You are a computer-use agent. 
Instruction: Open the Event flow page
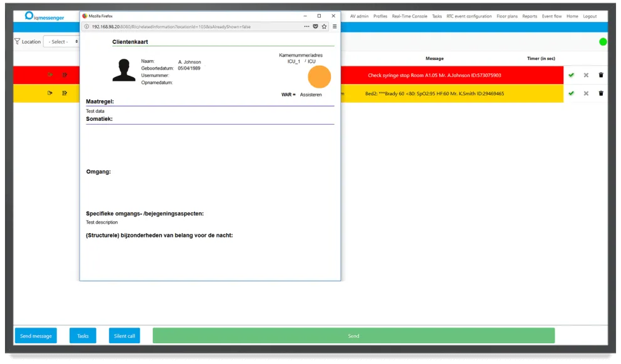pyautogui.click(x=551, y=16)
